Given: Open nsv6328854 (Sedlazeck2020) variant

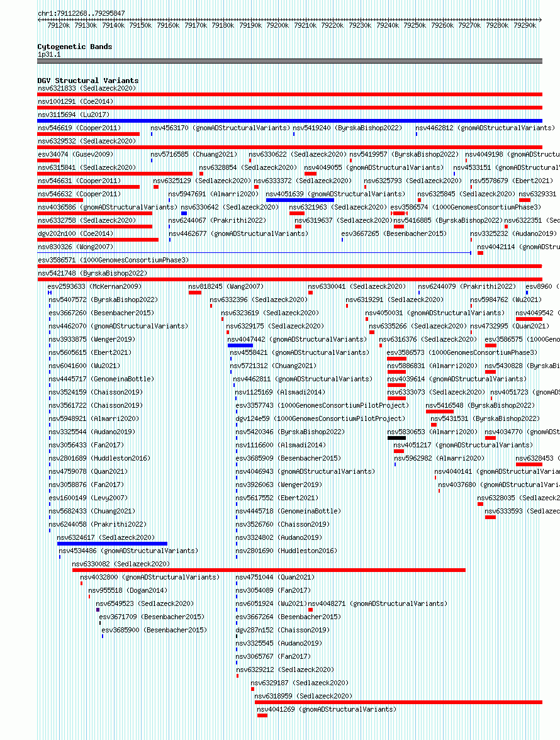Looking at the screenshot, I should pyautogui.click(x=248, y=167).
